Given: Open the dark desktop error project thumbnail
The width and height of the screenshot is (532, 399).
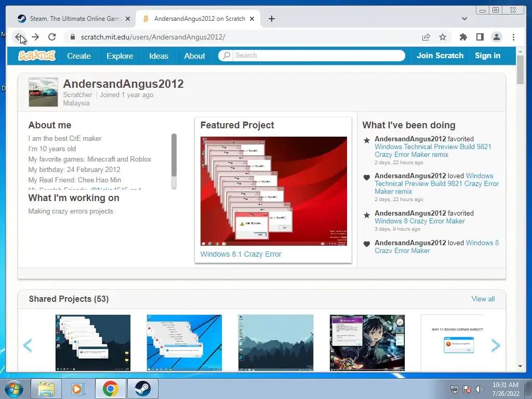Looking at the screenshot, I should (x=92, y=343).
